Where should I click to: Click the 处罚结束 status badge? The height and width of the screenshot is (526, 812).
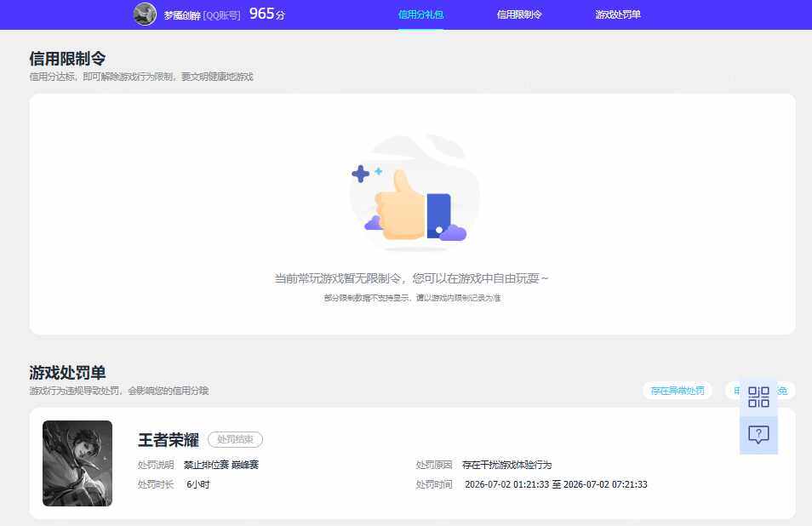click(x=235, y=439)
